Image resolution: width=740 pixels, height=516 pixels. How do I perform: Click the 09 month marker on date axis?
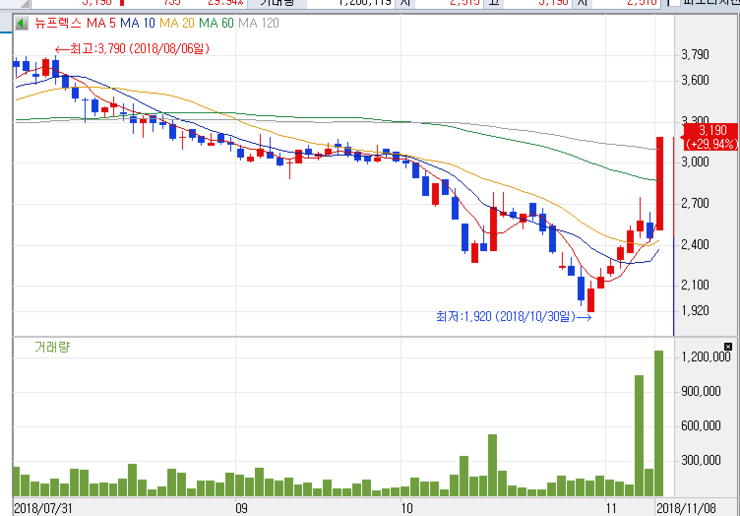(x=241, y=508)
